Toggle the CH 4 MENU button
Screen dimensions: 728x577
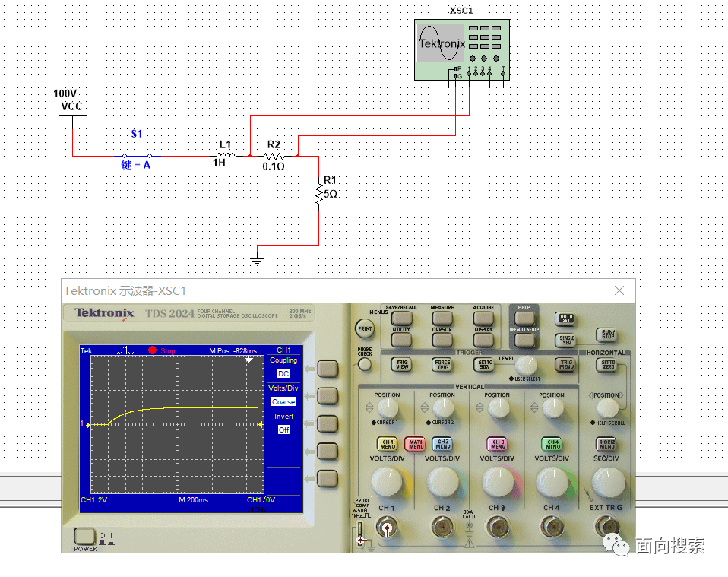click(552, 444)
